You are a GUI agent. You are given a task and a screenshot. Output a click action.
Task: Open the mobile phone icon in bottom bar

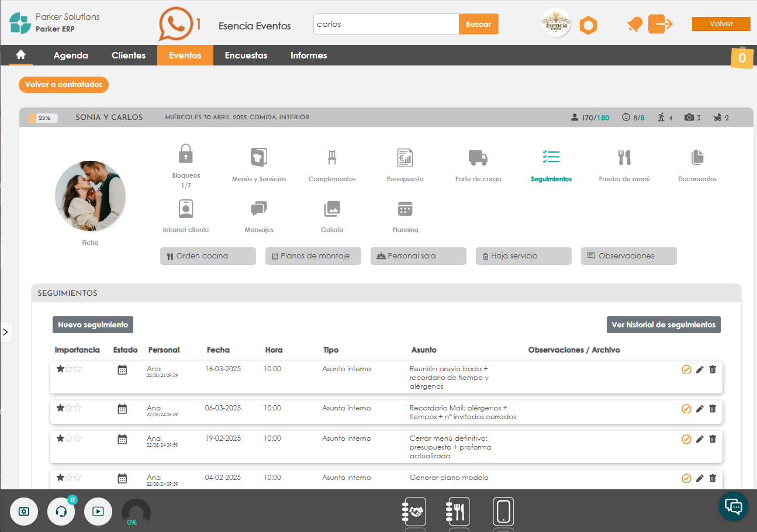pos(503,512)
